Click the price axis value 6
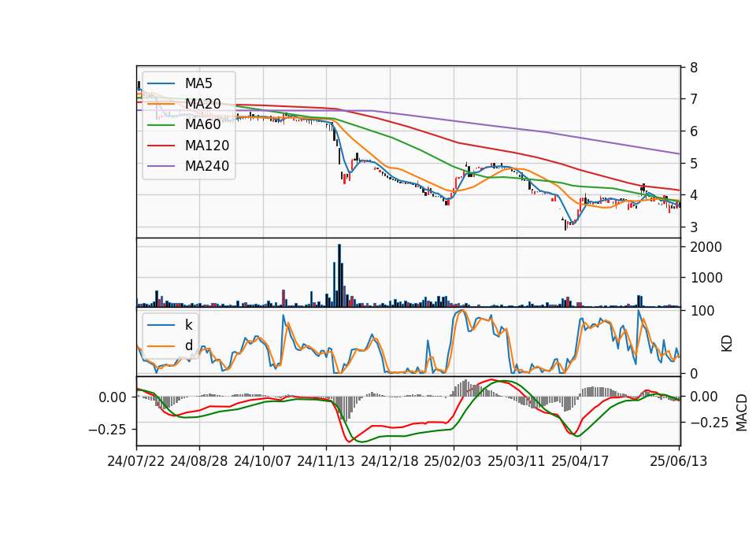756x543 pixels. coord(694,131)
